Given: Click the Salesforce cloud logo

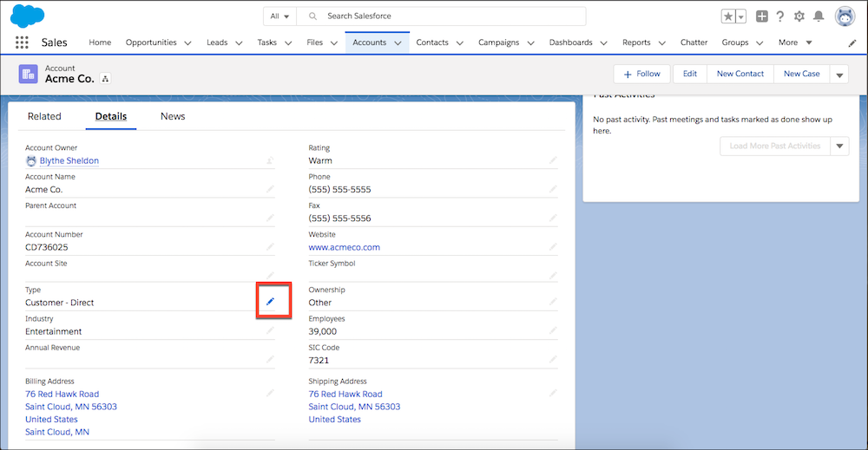Looking at the screenshot, I should [x=27, y=16].
